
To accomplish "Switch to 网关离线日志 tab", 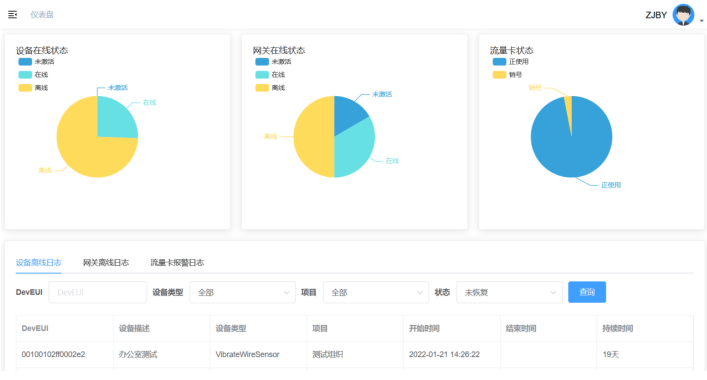I will tap(106, 262).
